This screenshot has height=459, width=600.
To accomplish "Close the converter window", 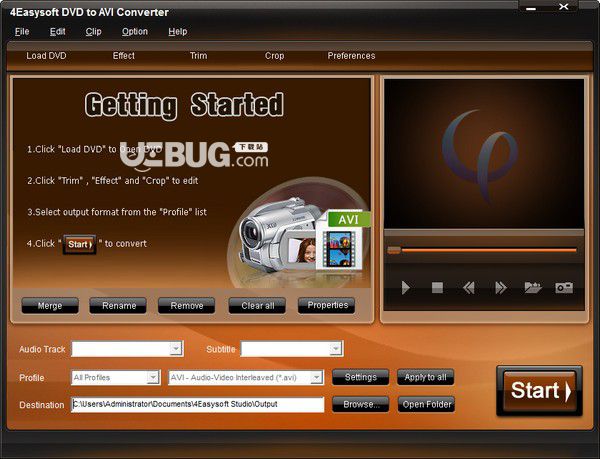I will point(563,7).
